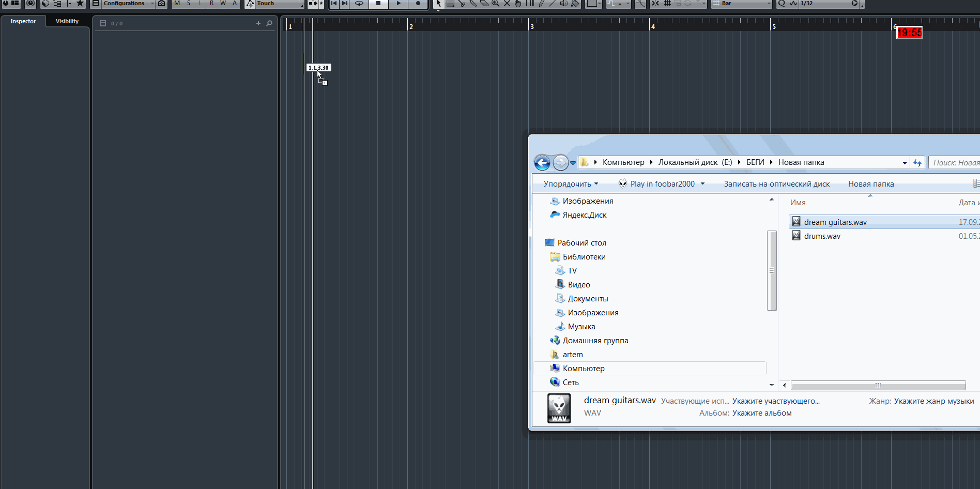Open the recent locations arrow beside forward button
980x489 pixels.
click(573, 163)
